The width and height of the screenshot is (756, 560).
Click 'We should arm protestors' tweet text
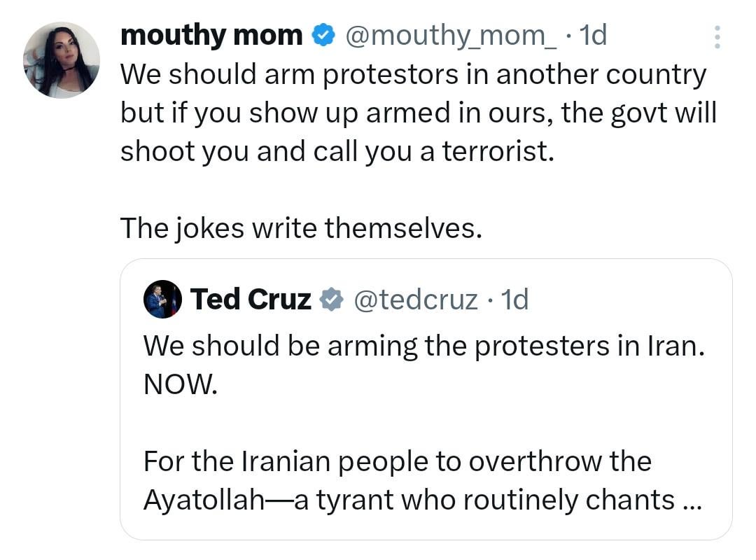(413, 75)
